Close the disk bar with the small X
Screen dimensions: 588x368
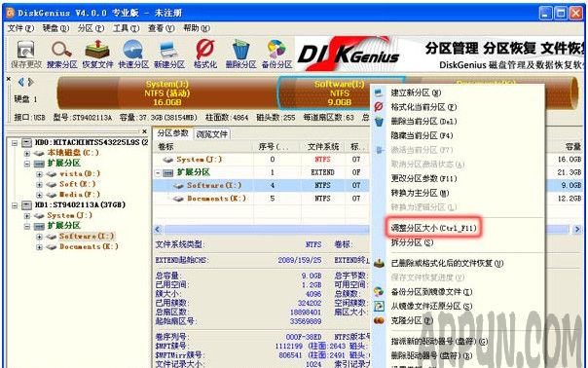pos(9,79)
